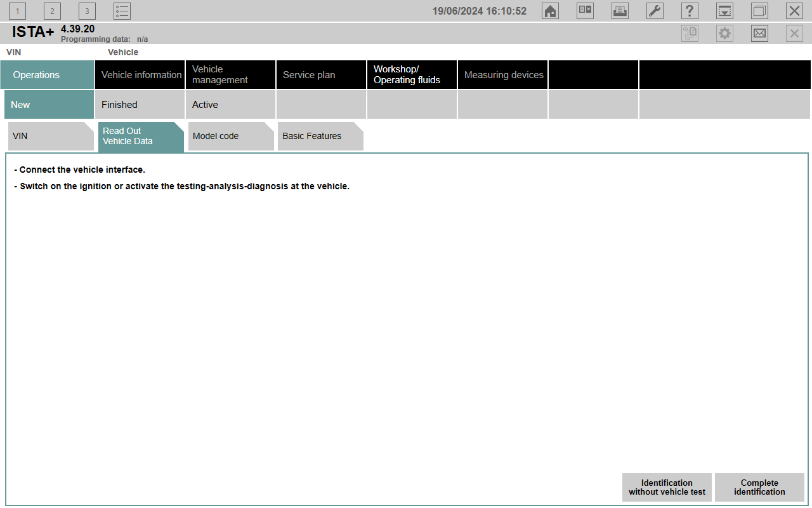Screen dimensions: 812x508
Task: Click the date and time display
Action: (480, 11)
